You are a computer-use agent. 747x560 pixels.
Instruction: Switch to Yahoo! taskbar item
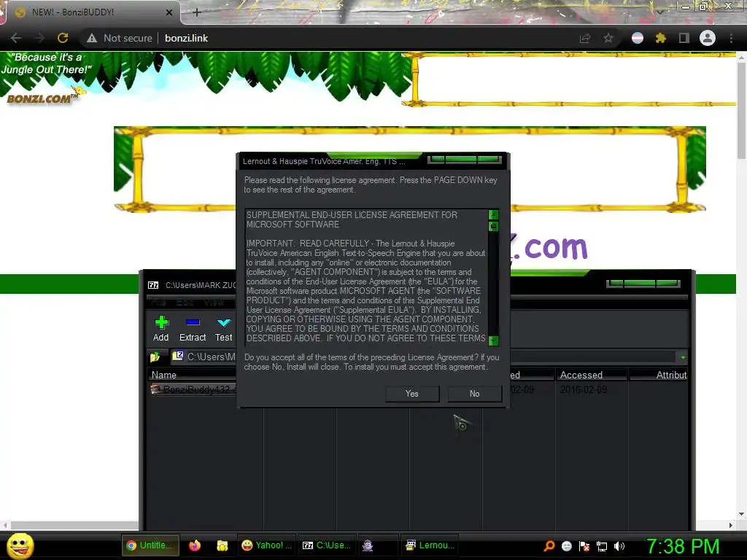[266, 545]
